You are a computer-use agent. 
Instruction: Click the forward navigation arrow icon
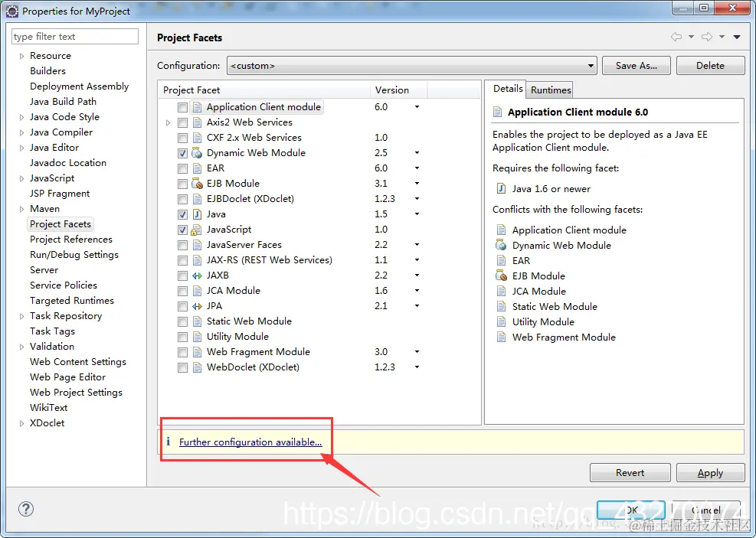pyautogui.click(x=707, y=37)
